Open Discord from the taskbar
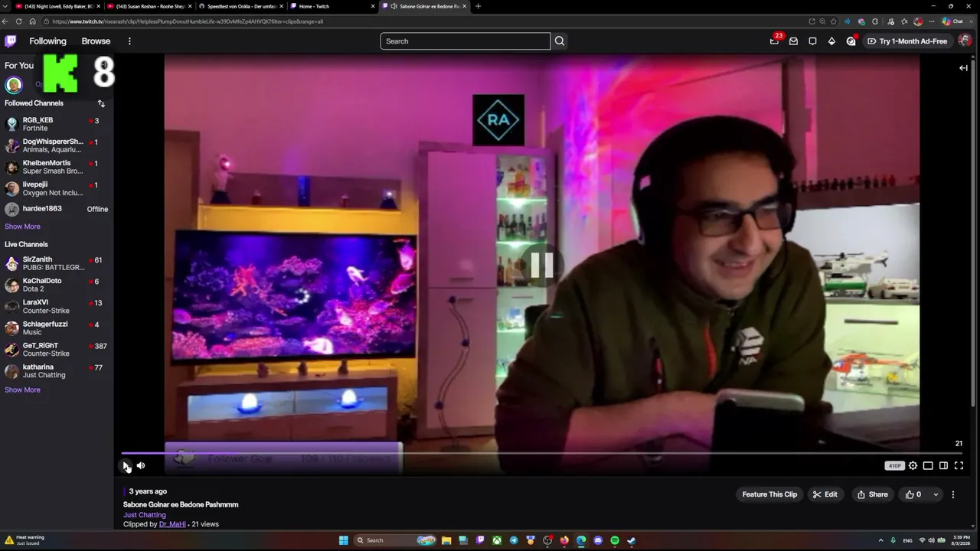The image size is (980, 551). pos(598,540)
